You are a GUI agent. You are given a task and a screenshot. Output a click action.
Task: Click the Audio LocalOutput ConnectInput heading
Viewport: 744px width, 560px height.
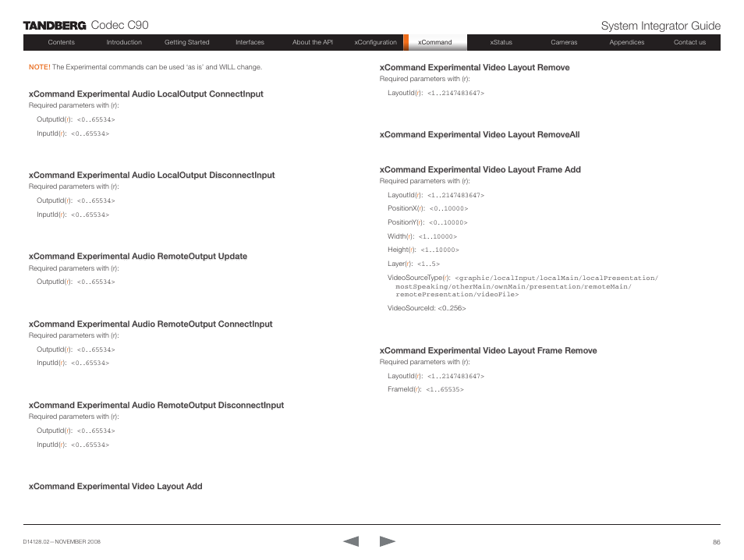(x=146, y=94)
